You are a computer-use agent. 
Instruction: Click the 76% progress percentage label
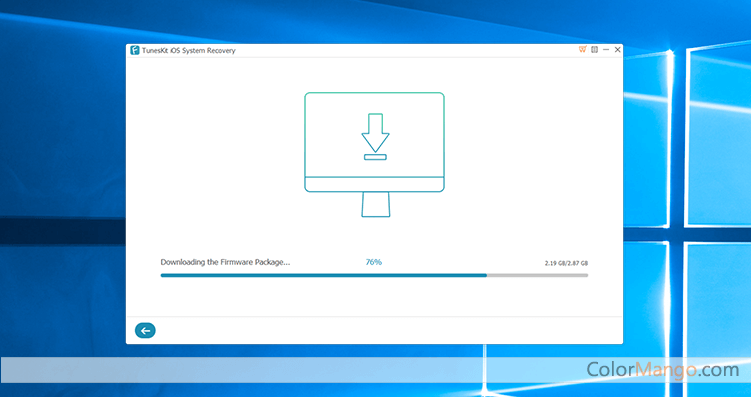(x=374, y=262)
